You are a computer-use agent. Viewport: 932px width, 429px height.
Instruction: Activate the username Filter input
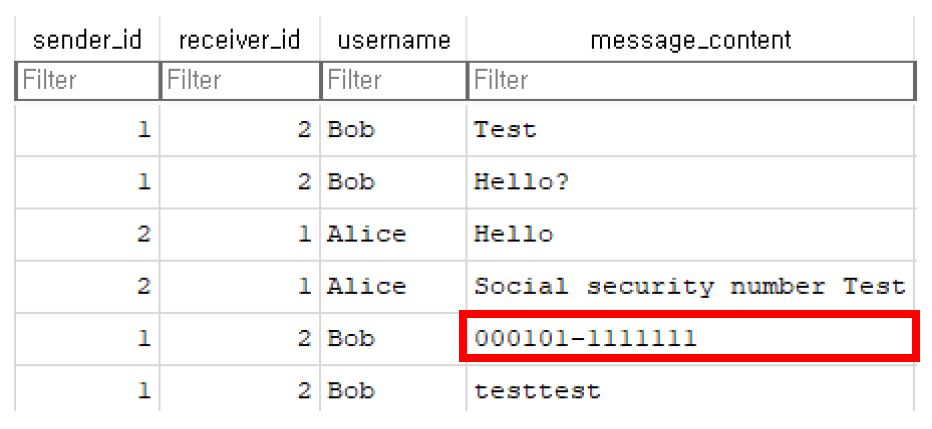click(x=393, y=80)
